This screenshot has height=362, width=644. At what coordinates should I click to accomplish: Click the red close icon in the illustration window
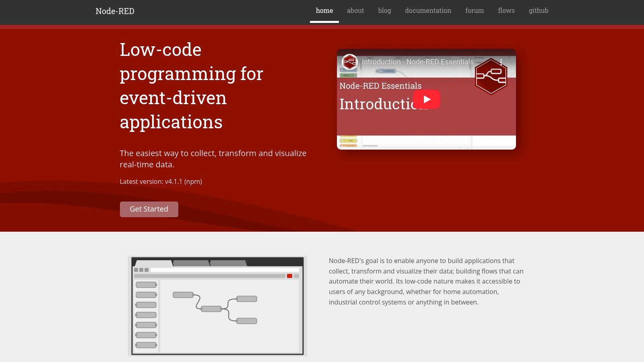coord(289,276)
